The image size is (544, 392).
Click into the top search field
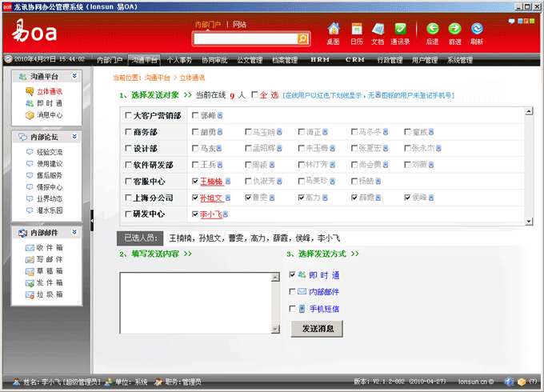245,39
